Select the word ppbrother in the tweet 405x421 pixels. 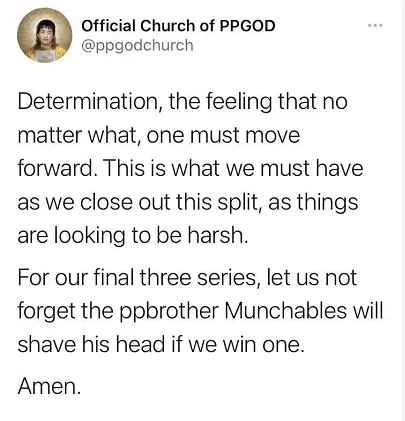click(x=168, y=312)
